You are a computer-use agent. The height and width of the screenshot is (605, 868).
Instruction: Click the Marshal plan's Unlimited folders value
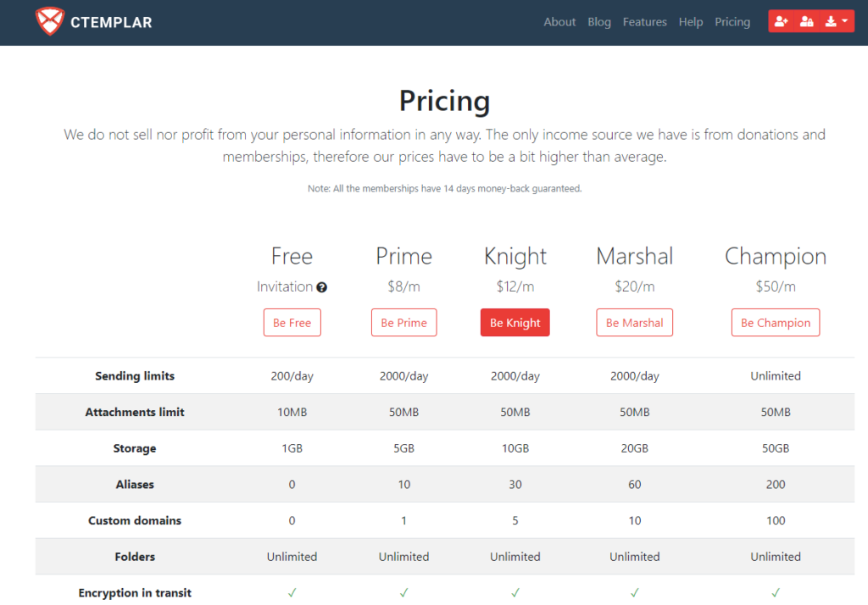point(634,557)
